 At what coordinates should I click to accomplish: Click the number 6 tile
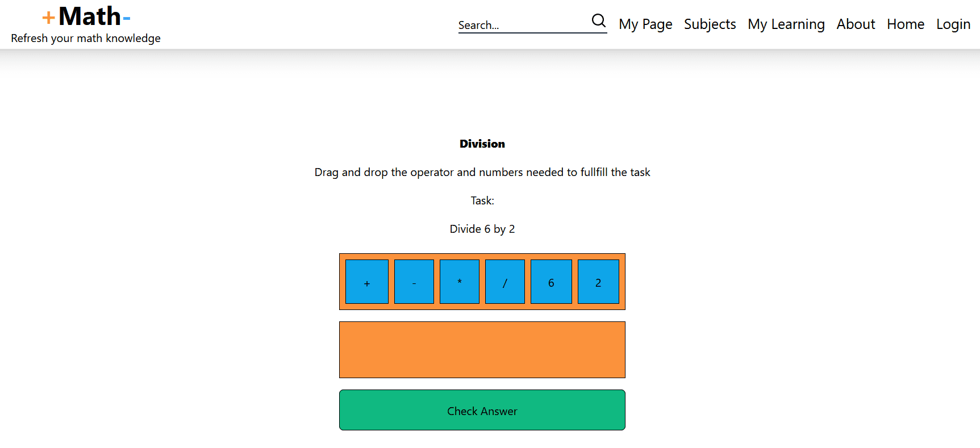click(x=551, y=282)
